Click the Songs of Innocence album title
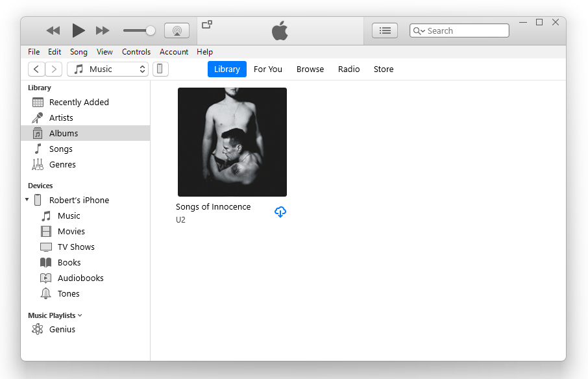588x379 pixels. coord(213,207)
